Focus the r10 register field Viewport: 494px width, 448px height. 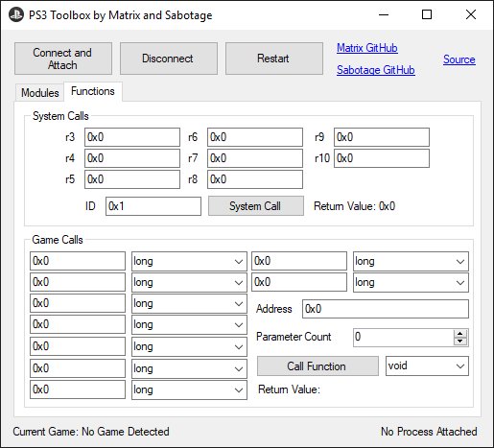click(x=382, y=158)
